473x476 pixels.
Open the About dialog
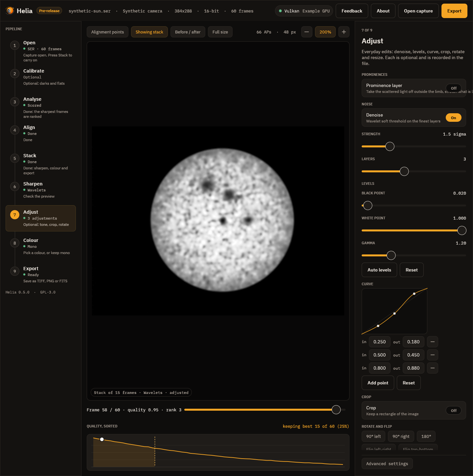[x=383, y=11]
